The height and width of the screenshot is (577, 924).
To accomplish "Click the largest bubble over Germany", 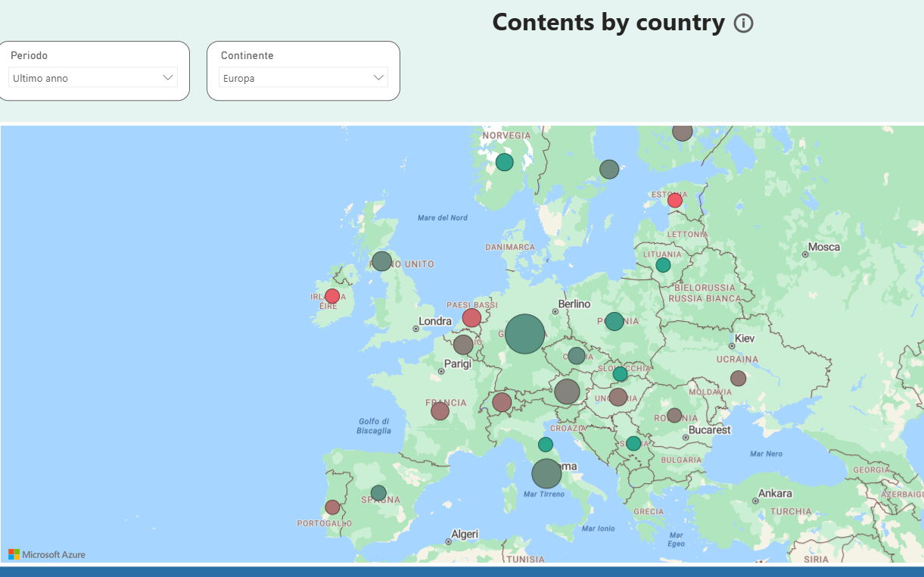I will 525,334.
